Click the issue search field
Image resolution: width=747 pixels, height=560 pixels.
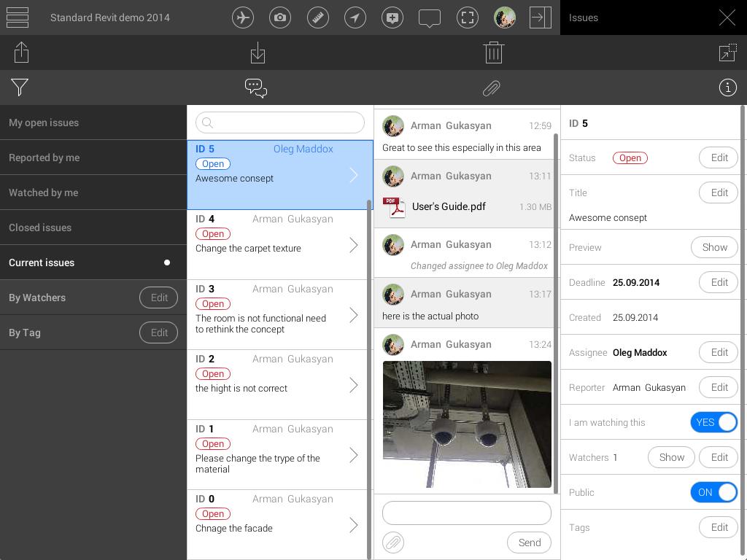(x=280, y=122)
